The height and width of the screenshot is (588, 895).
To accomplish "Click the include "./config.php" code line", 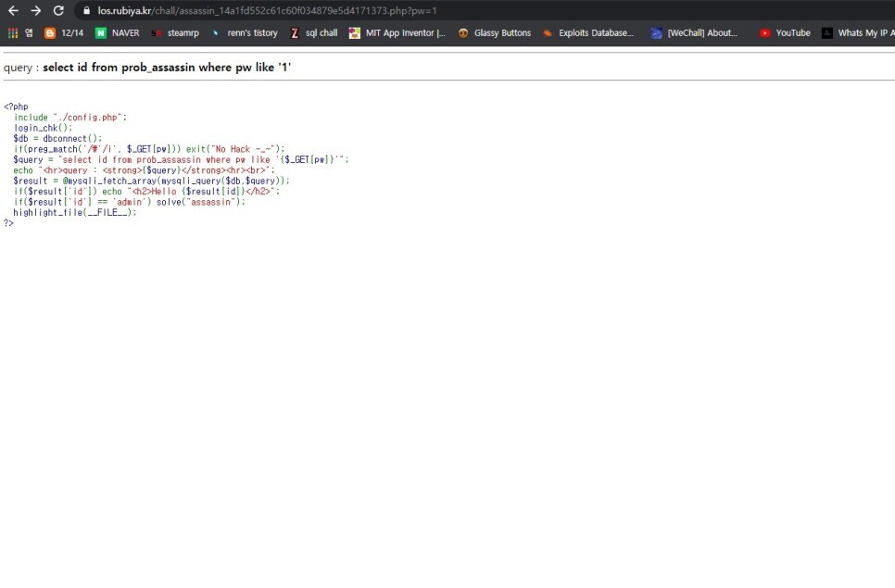I will [70, 118].
